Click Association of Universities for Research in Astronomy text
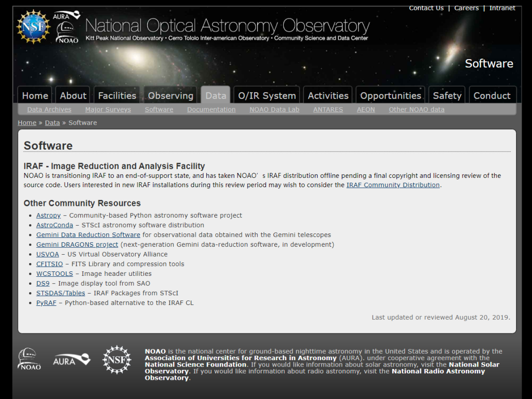 pyautogui.click(x=240, y=358)
